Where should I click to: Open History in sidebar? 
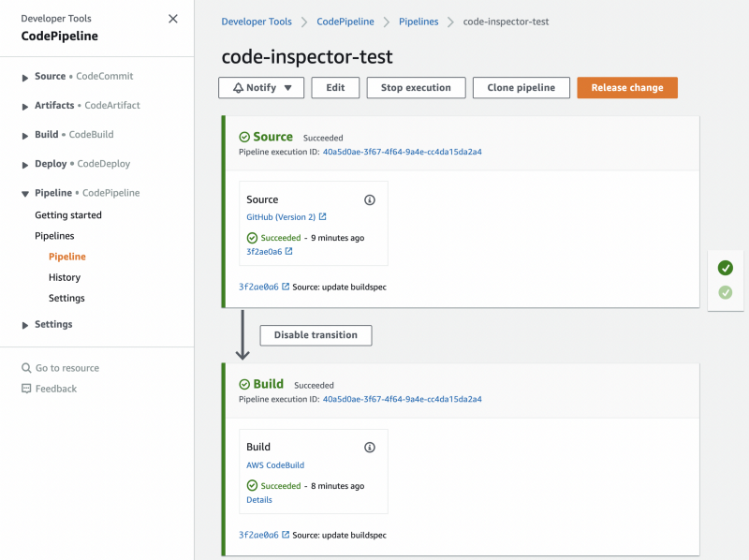(x=65, y=277)
